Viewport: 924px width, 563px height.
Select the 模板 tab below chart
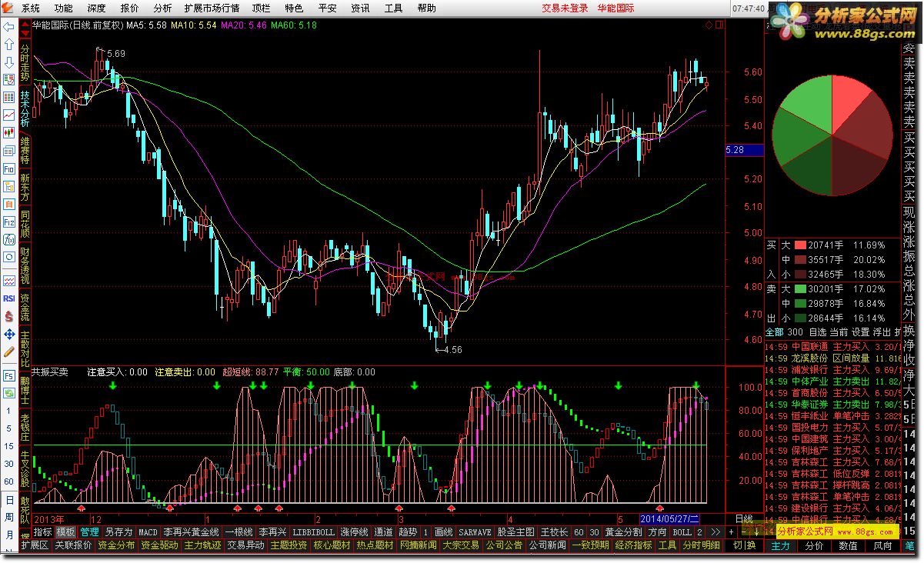pyautogui.click(x=65, y=532)
